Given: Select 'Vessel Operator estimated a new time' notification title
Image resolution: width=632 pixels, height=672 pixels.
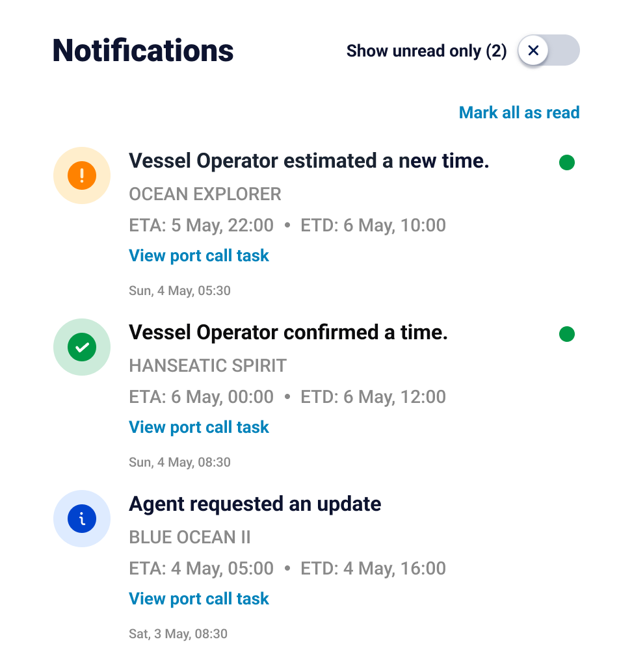Looking at the screenshot, I should click(309, 161).
